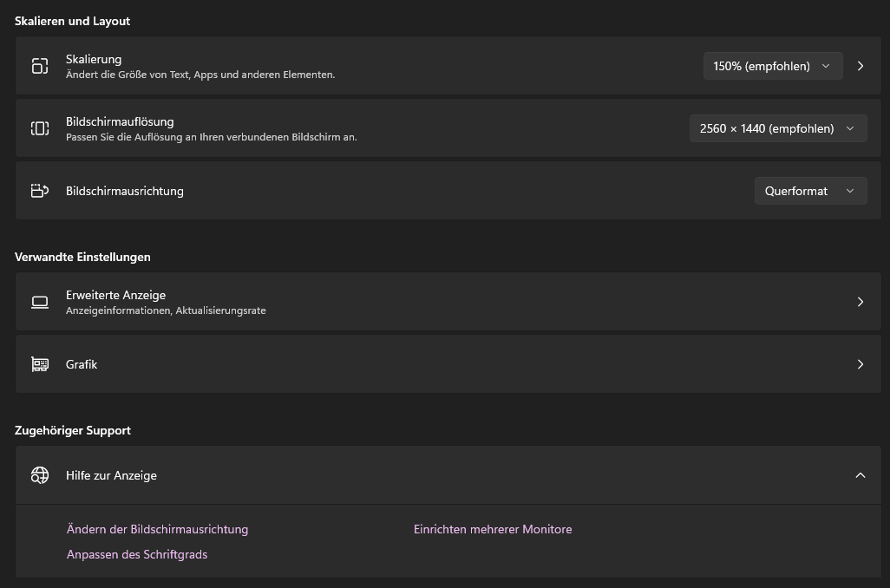Click the Skalierung row title text

coord(94,59)
